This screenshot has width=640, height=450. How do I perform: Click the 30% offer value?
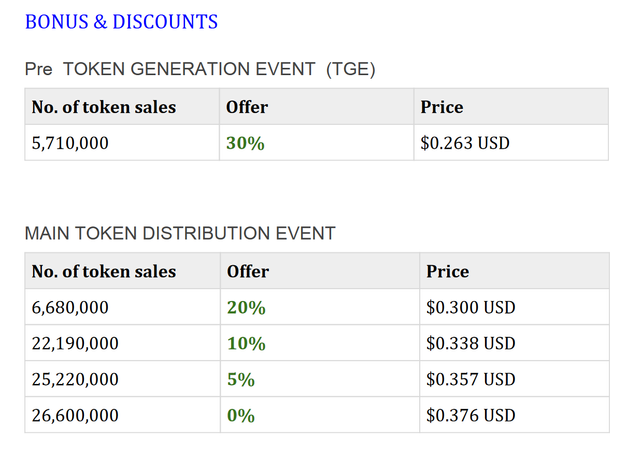pos(246,143)
